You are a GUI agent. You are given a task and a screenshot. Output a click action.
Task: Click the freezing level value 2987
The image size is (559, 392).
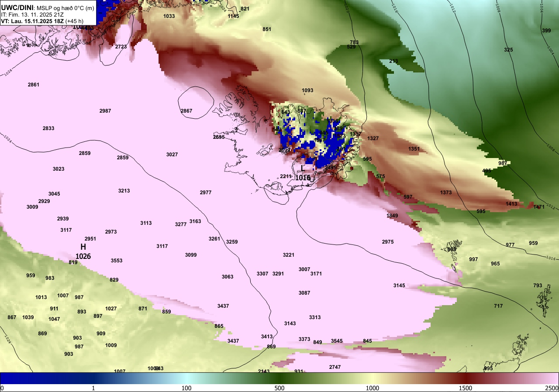coord(105,111)
